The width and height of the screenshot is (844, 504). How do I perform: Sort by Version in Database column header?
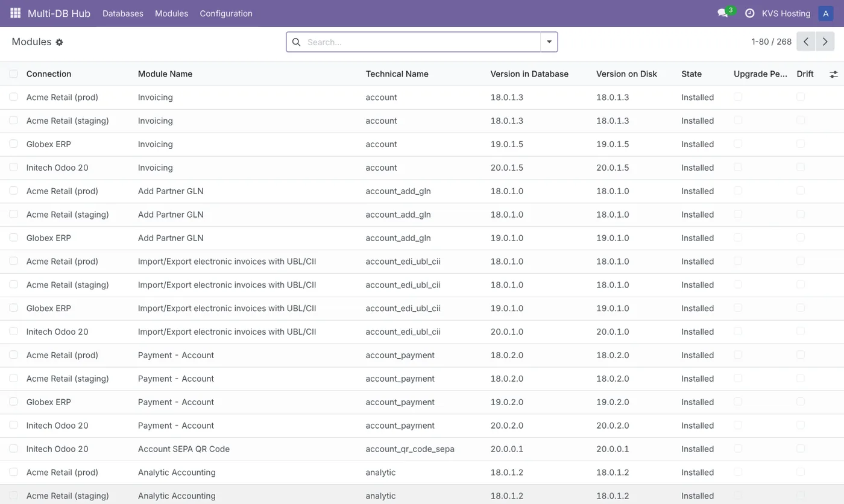point(529,74)
